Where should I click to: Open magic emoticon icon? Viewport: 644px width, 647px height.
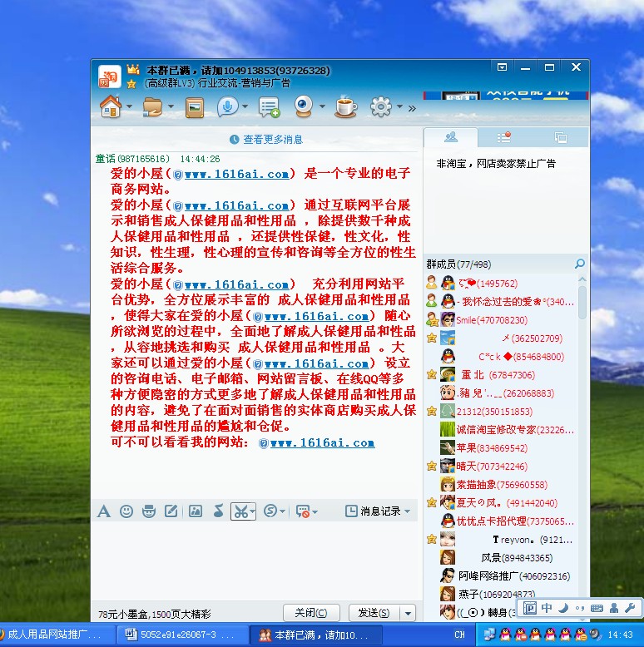[149, 511]
